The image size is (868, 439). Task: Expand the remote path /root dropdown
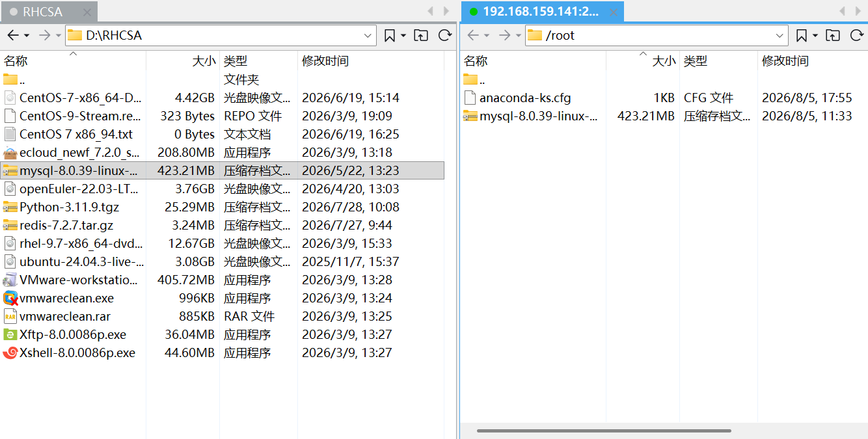[x=780, y=36]
